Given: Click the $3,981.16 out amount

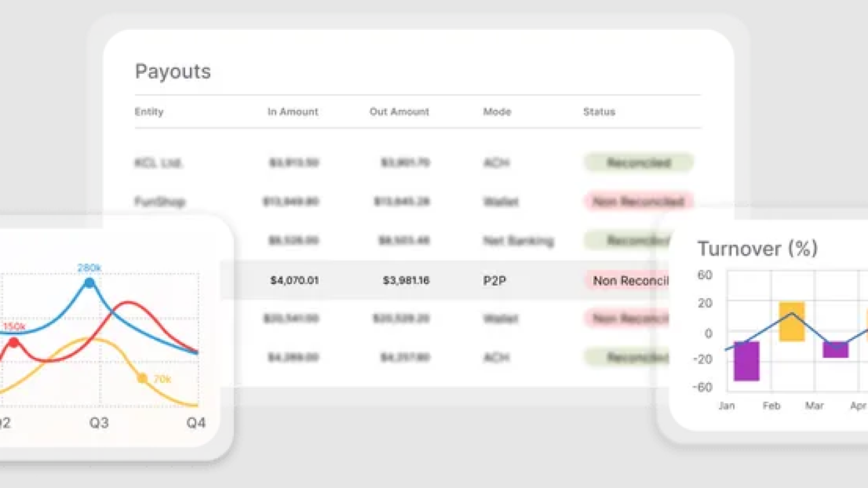Looking at the screenshot, I should point(406,280).
